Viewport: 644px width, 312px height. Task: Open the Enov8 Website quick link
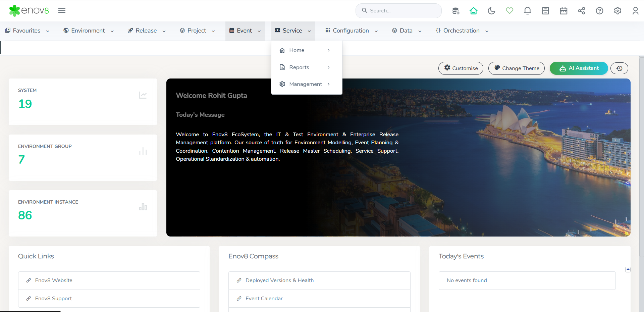[54, 280]
